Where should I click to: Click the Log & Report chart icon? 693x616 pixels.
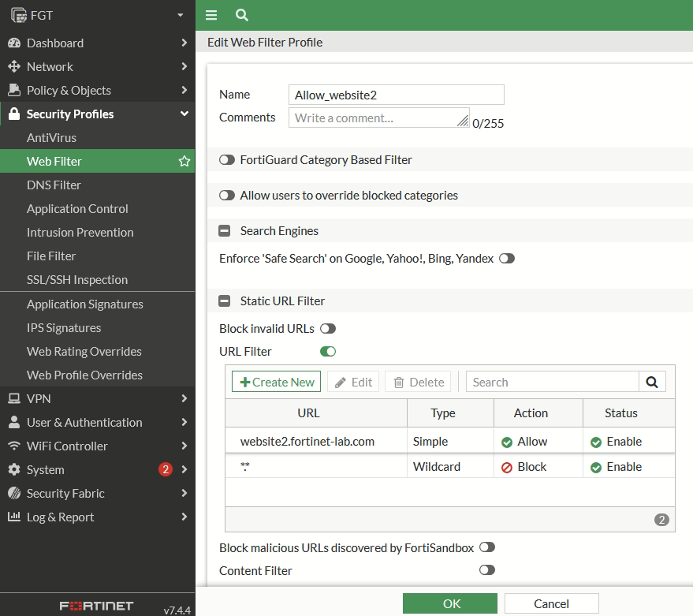pos(13,517)
